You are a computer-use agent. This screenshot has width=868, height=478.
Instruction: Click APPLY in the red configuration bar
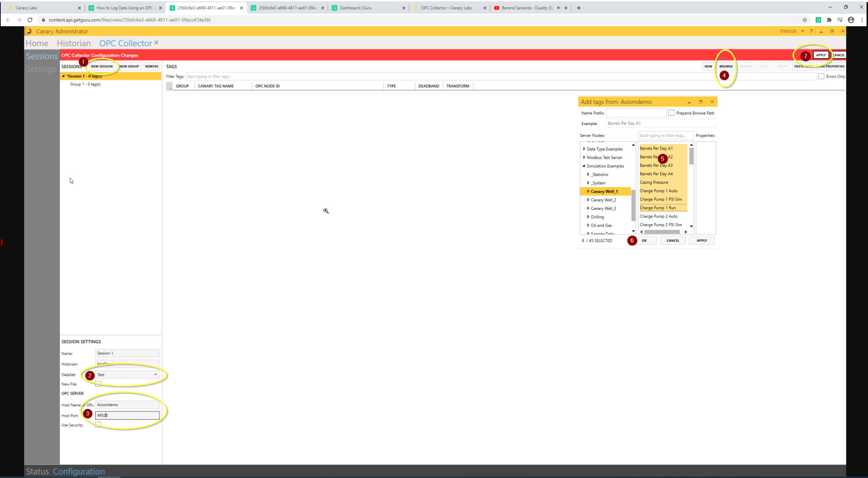pos(821,55)
